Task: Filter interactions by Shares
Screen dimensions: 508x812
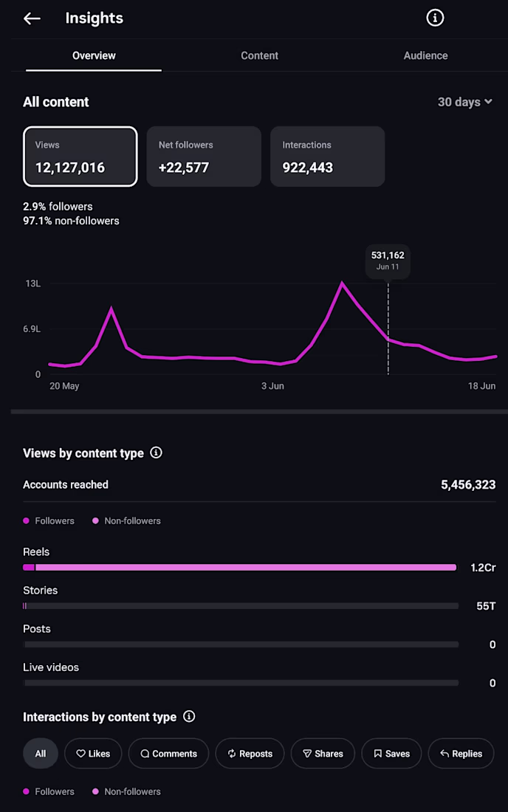Action: (x=323, y=754)
